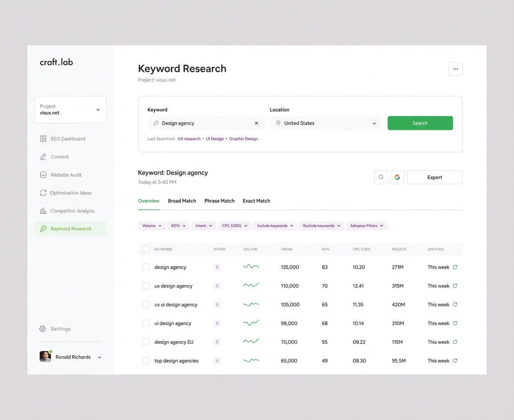Open the three-dot more options menu

[456, 69]
